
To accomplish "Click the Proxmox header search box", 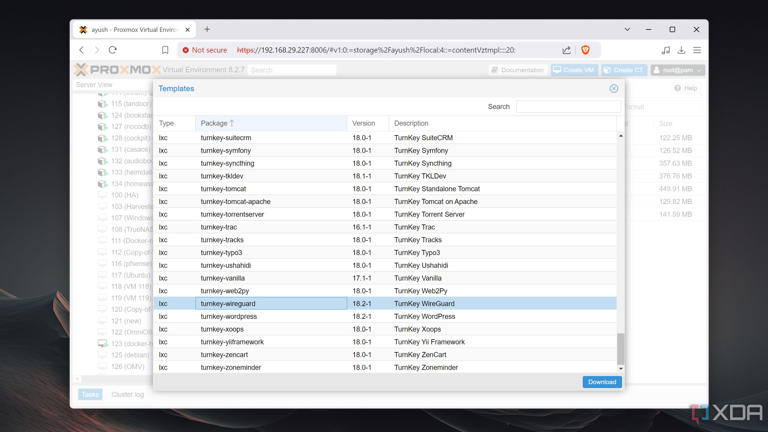I will [x=292, y=70].
